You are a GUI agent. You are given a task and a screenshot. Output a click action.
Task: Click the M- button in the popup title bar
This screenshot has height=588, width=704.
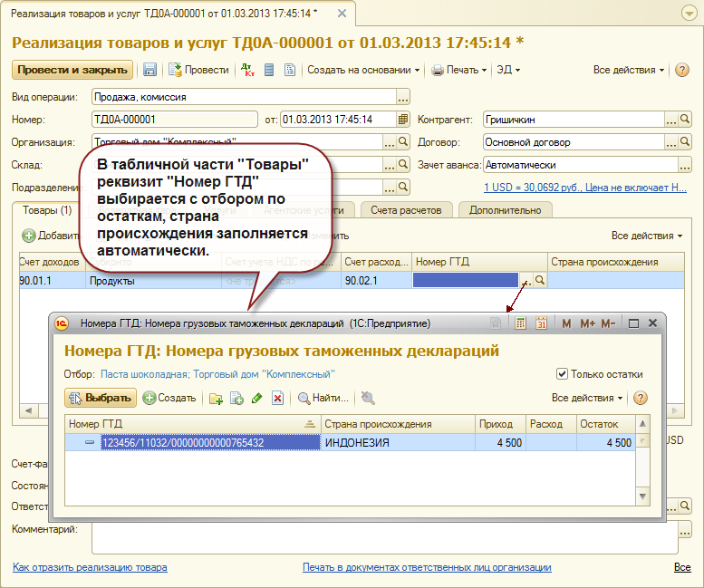click(x=608, y=323)
